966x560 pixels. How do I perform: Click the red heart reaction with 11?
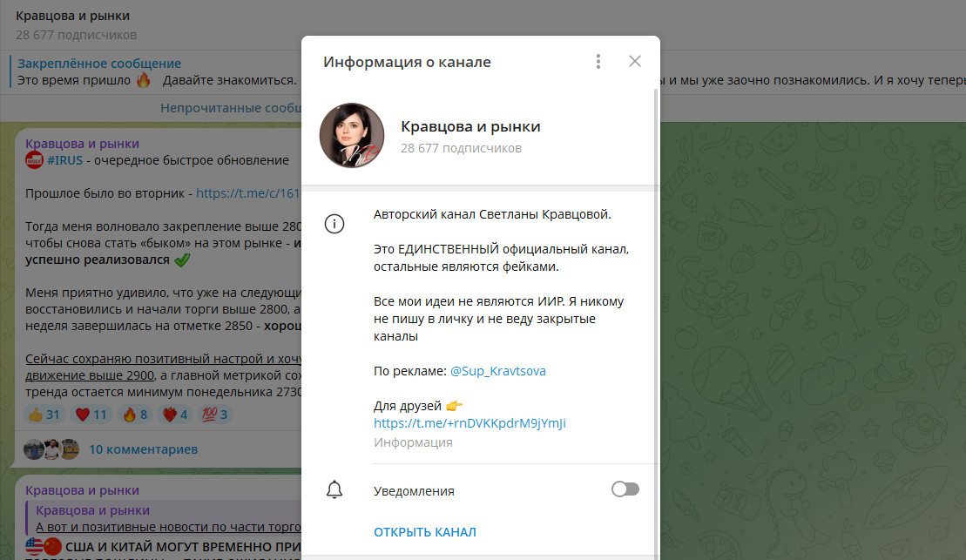91,415
